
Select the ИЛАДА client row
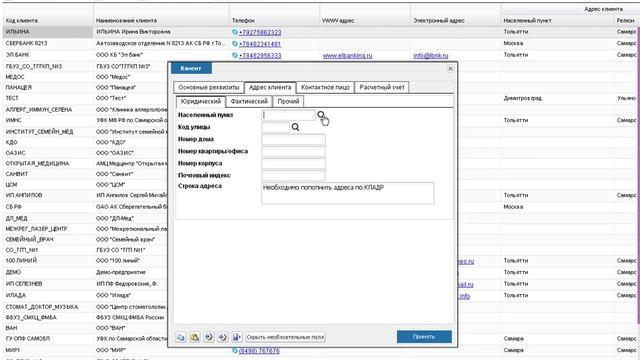click(x=16, y=295)
